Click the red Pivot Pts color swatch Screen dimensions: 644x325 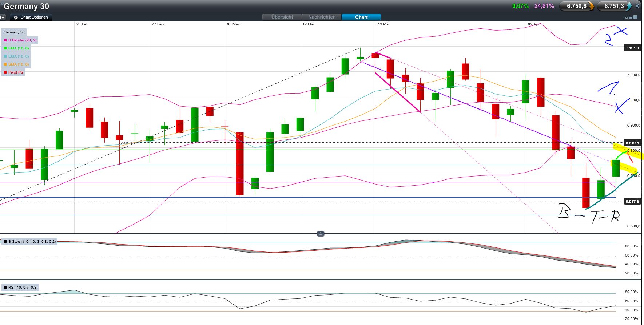click(5, 72)
